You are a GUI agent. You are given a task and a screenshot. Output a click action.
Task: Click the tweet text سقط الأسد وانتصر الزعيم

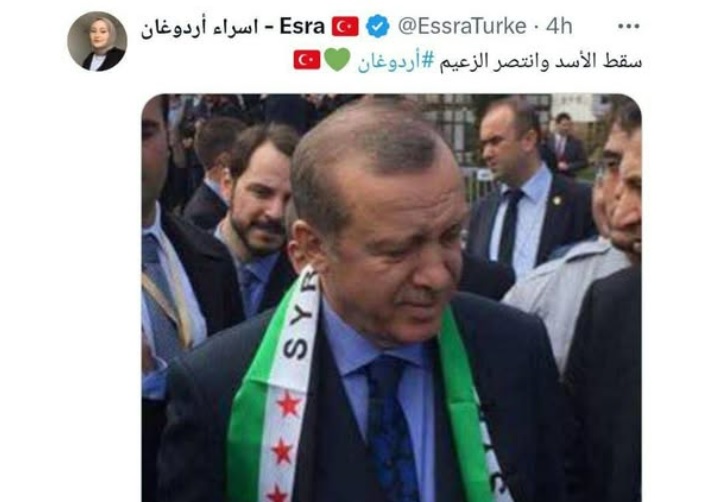541,61
